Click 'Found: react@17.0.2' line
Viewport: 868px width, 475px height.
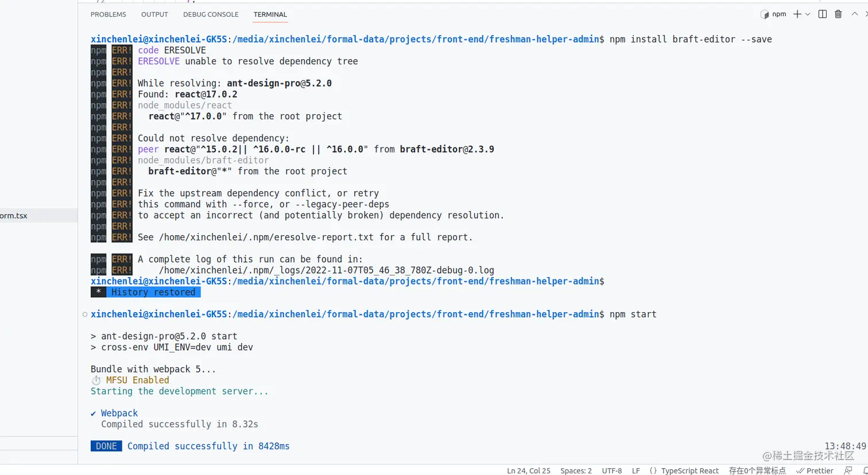tap(187, 94)
